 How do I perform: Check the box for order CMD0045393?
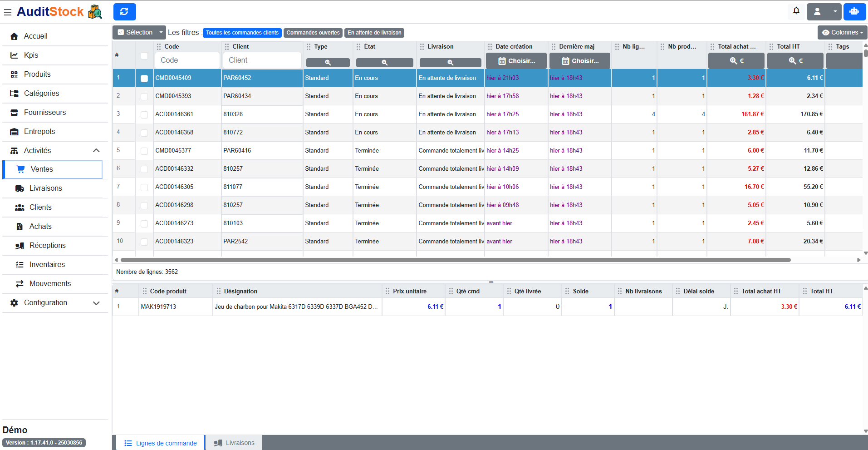[x=144, y=96]
